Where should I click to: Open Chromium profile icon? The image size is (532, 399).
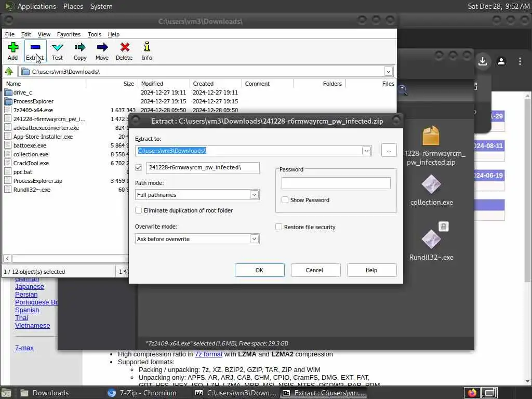coord(501,61)
